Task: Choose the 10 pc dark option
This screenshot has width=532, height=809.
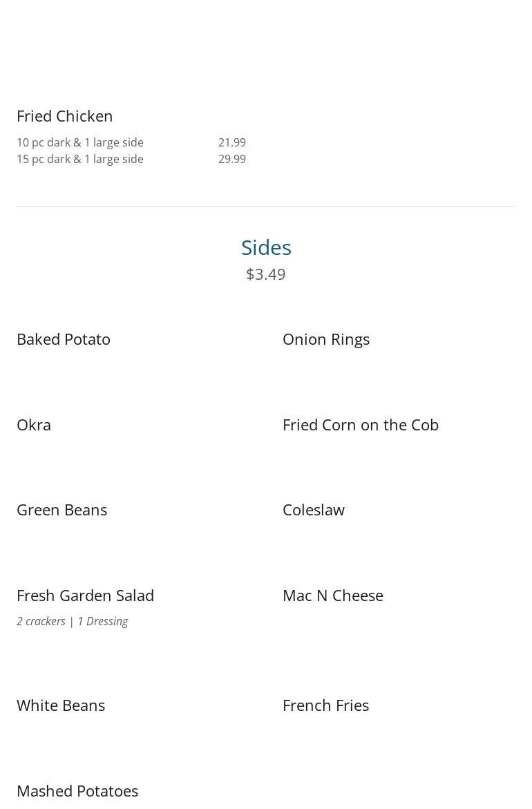Action: 80,142
